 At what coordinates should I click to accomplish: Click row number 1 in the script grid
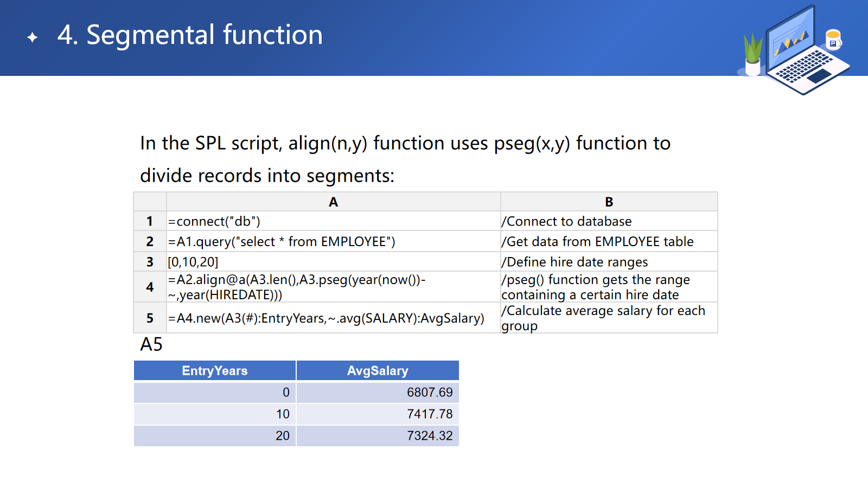pyautogui.click(x=150, y=221)
